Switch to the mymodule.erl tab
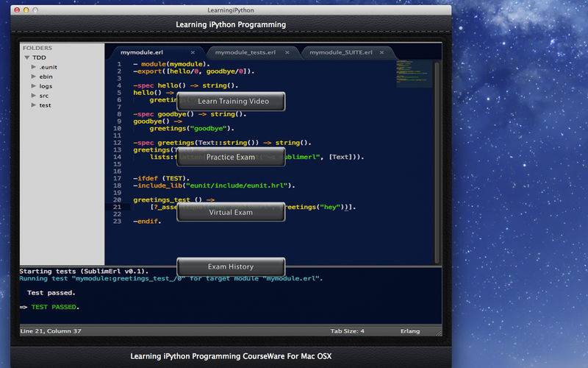 (142, 52)
